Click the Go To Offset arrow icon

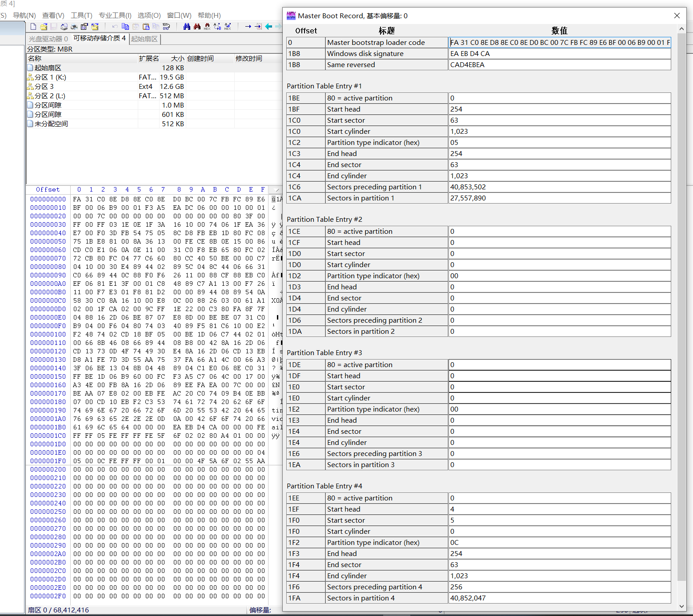[248, 27]
